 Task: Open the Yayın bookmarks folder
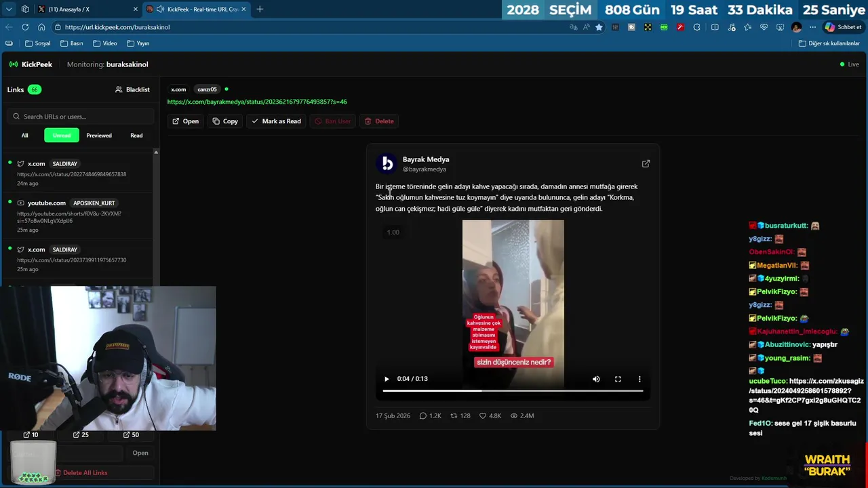138,43
